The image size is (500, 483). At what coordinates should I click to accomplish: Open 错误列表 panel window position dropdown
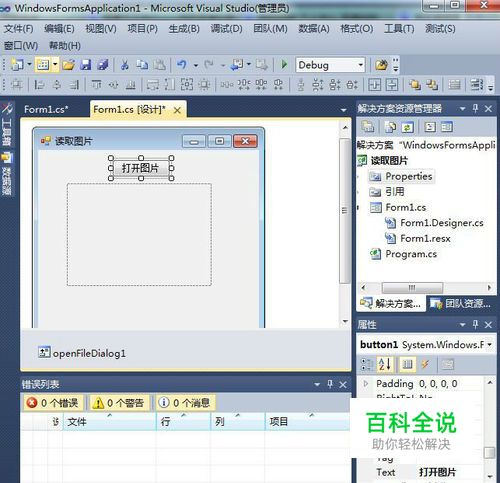(x=317, y=385)
